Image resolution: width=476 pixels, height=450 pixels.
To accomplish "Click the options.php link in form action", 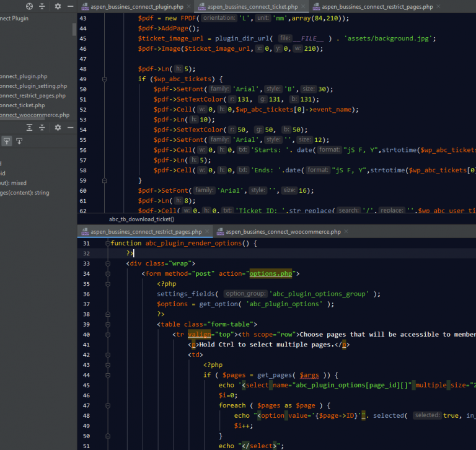I will pos(271,273).
